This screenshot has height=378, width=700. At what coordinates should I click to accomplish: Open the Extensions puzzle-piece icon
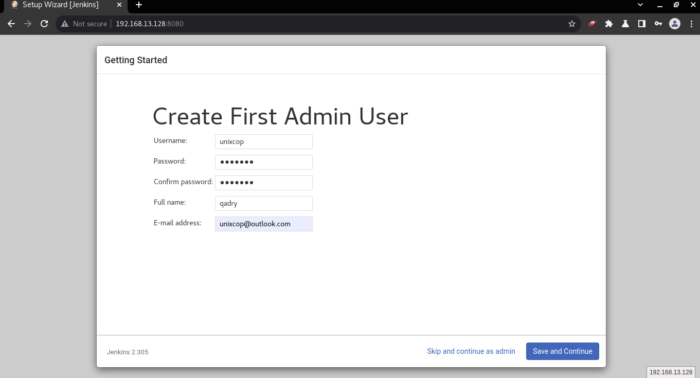point(608,24)
